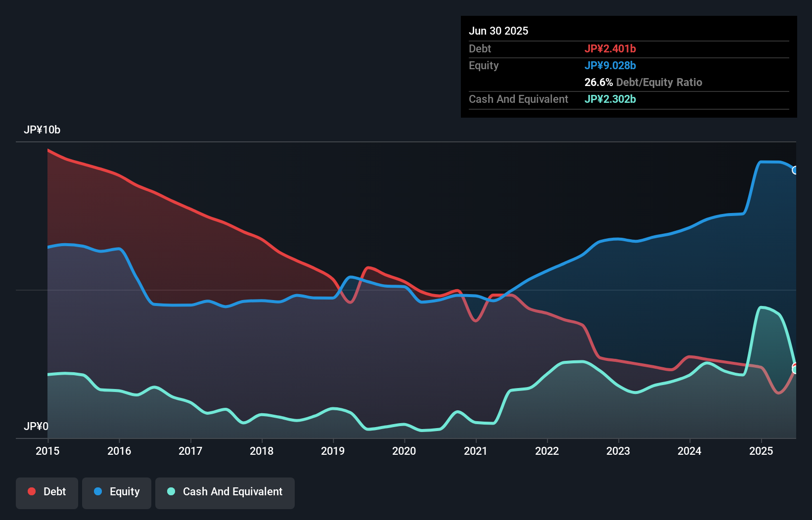Click the Equity value JP¥9.028b in tooltip
This screenshot has height=520, width=812.
(610, 65)
